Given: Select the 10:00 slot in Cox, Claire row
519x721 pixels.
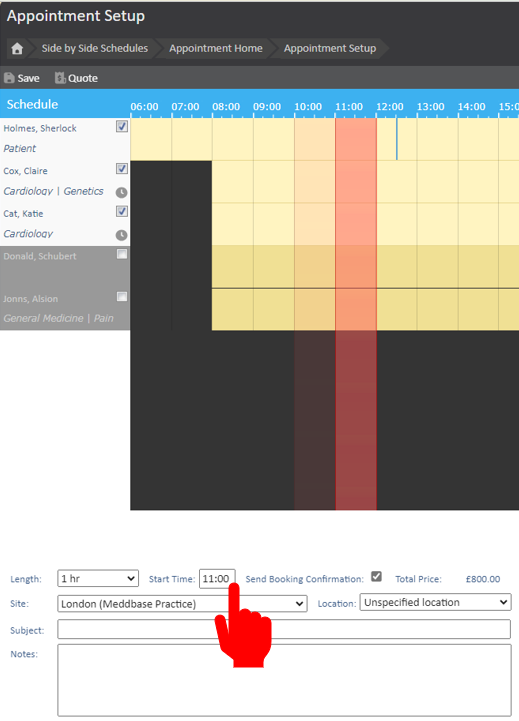Looking at the screenshot, I should (314, 182).
